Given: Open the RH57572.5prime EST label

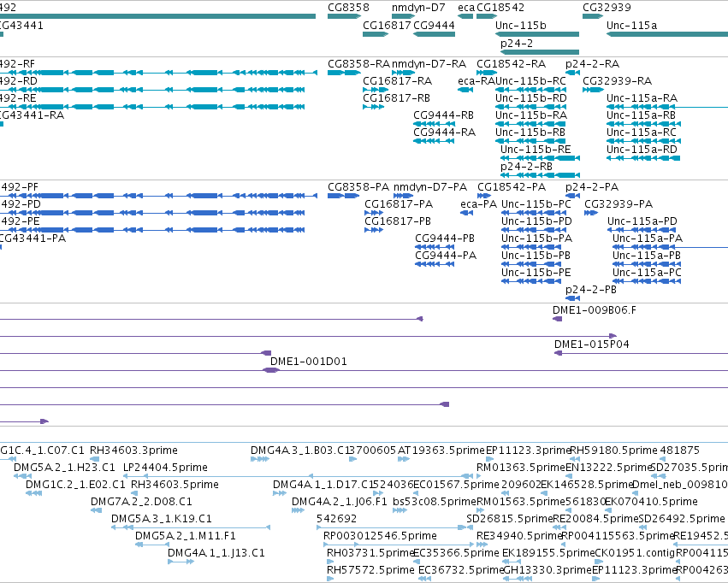Looking at the screenshot, I should pyautogui.click(x=370, y=570).
